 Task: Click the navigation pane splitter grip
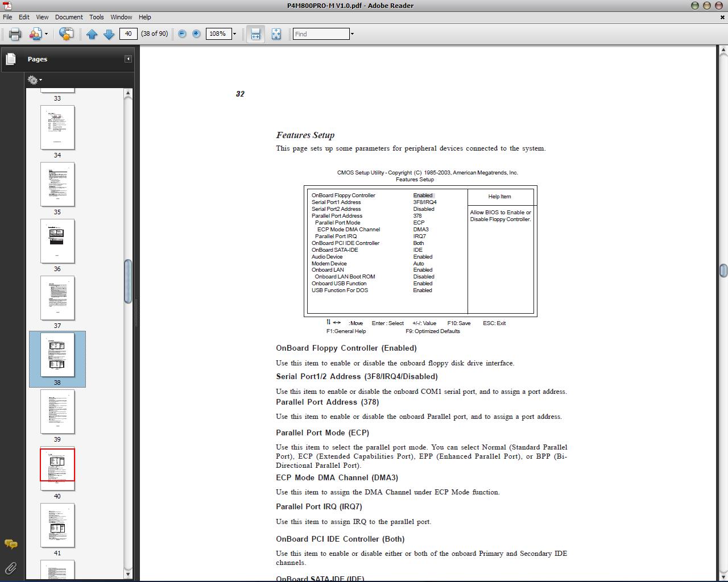coord(136,313)
